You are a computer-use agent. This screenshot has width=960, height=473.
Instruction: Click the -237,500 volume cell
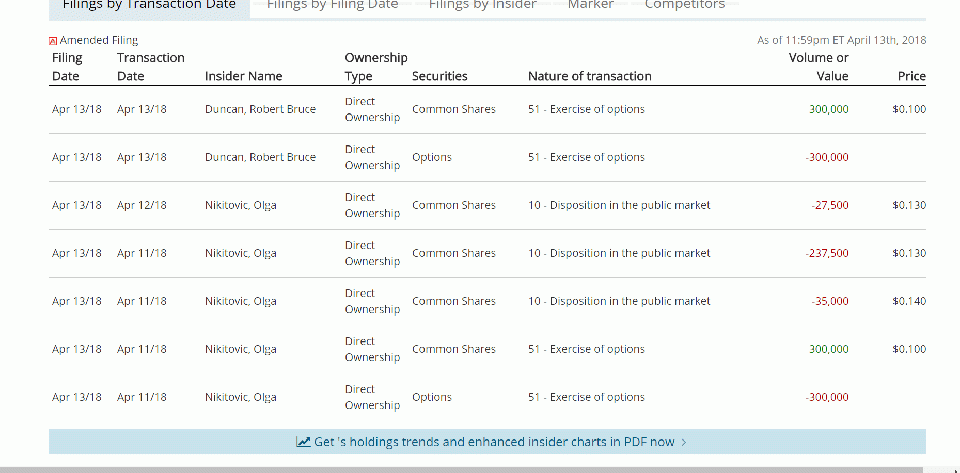tap(827, 253)
